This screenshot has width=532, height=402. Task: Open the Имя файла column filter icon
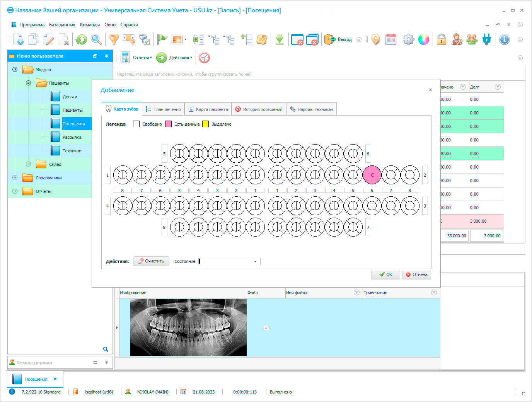click(356, 293)
